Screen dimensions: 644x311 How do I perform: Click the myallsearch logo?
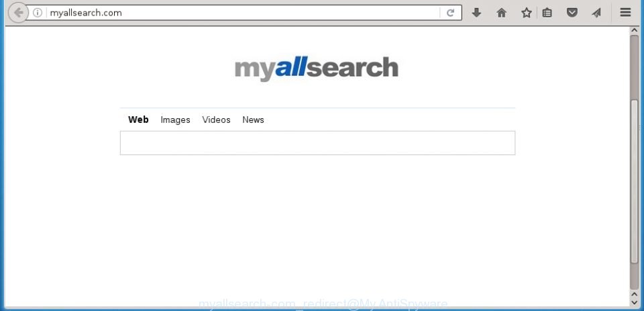(x=316, y=69)
